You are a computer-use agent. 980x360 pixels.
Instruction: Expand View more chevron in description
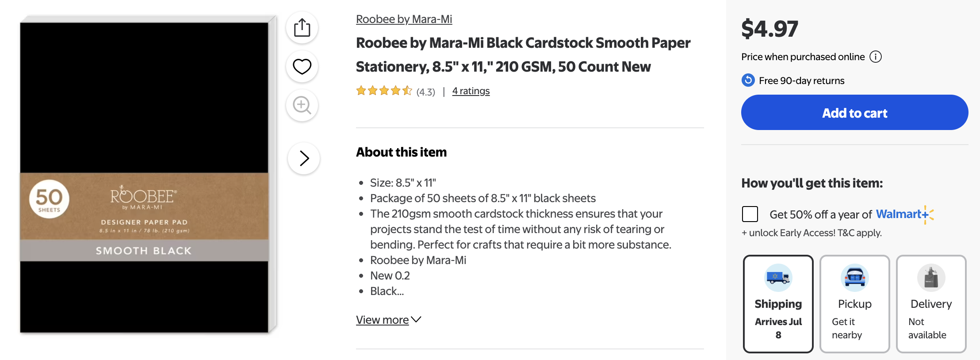pyautogui.click(x=416, y=319)
